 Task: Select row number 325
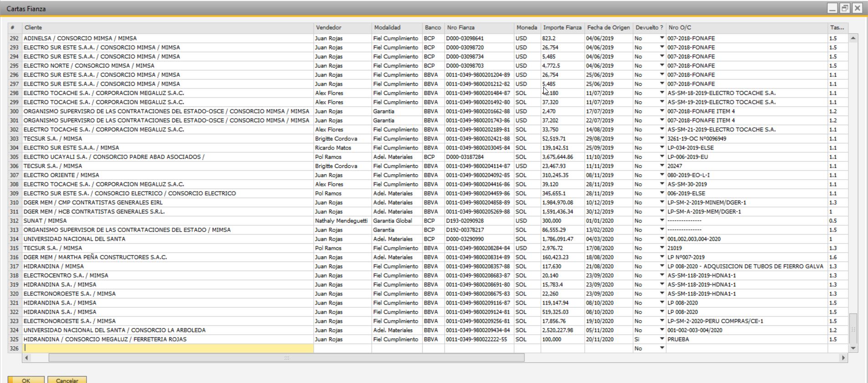coord(15,339)
